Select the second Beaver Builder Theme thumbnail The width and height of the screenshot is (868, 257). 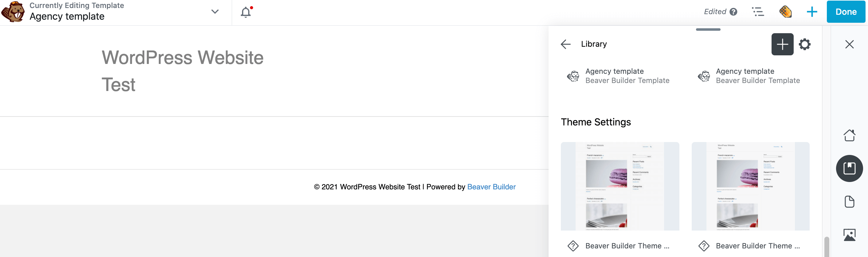click(x=750, y=186)
